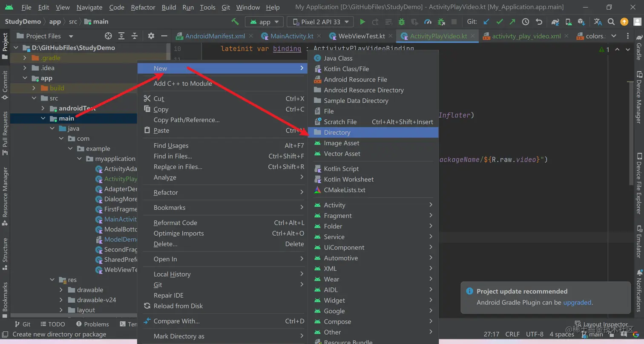This screenshot has width=644, height=344.
Task: Open the Device Manager sidebar tab
Action: tap(639, 97)
